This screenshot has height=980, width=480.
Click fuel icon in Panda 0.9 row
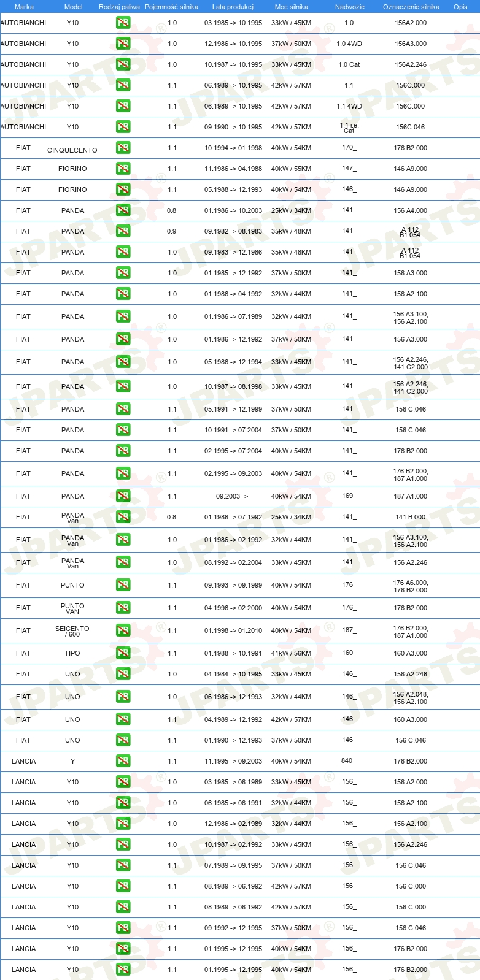[x=123, y=231]
